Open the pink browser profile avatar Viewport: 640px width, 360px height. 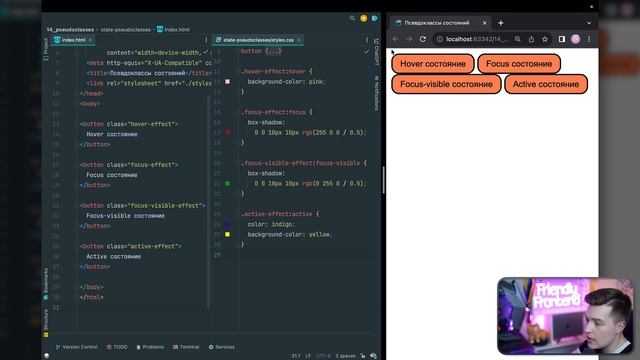pyautogui.click(x=576, y=39)
